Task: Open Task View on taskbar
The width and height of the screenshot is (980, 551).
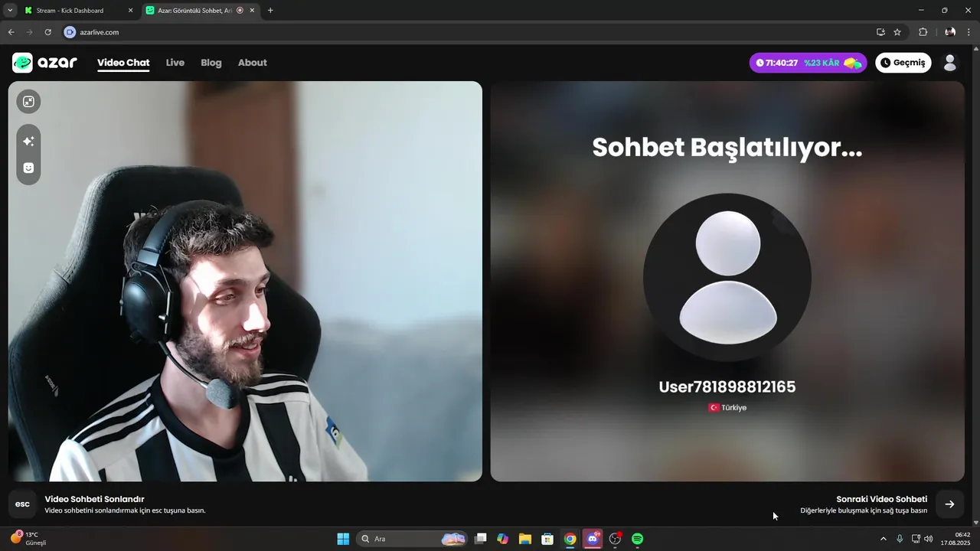Action: pyautogui.click(x=480, y=539)
